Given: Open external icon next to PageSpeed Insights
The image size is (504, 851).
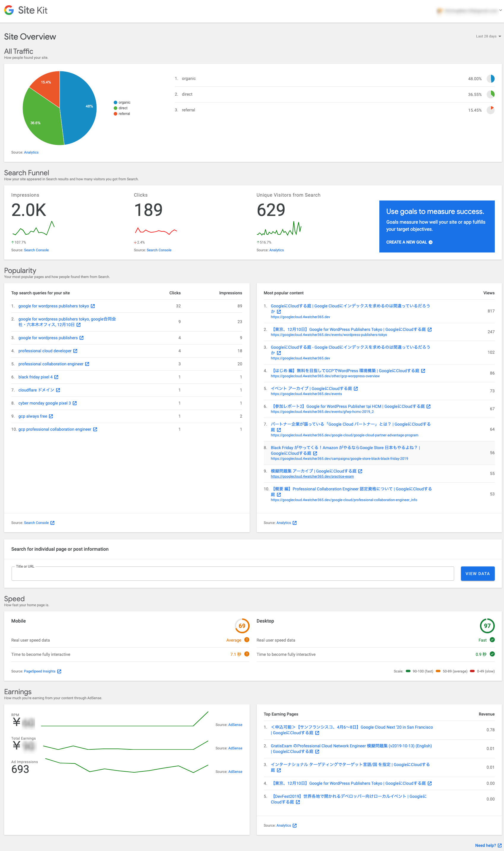Looking at the screenshot, I should 59,672.
